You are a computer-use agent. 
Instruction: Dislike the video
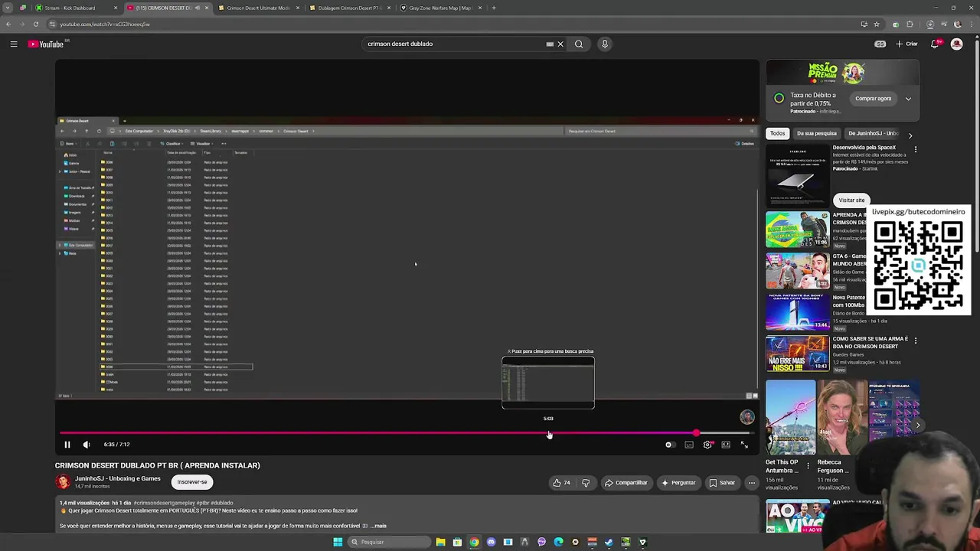(586, 483)
